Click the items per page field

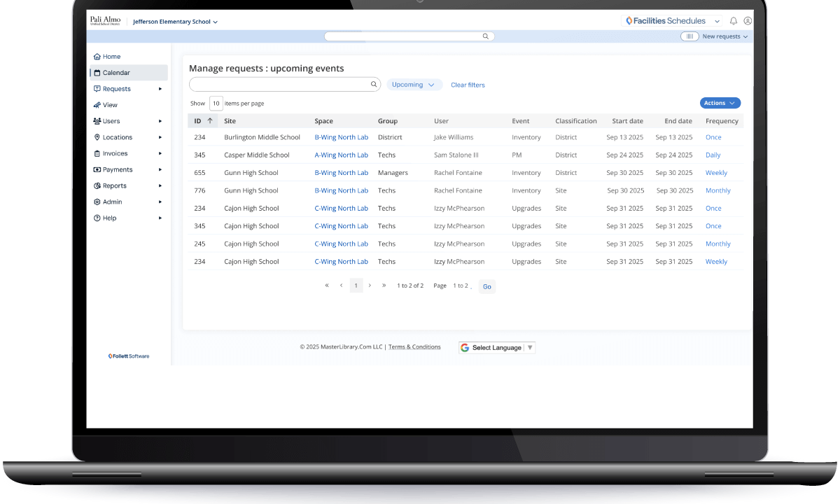(216, 104)
